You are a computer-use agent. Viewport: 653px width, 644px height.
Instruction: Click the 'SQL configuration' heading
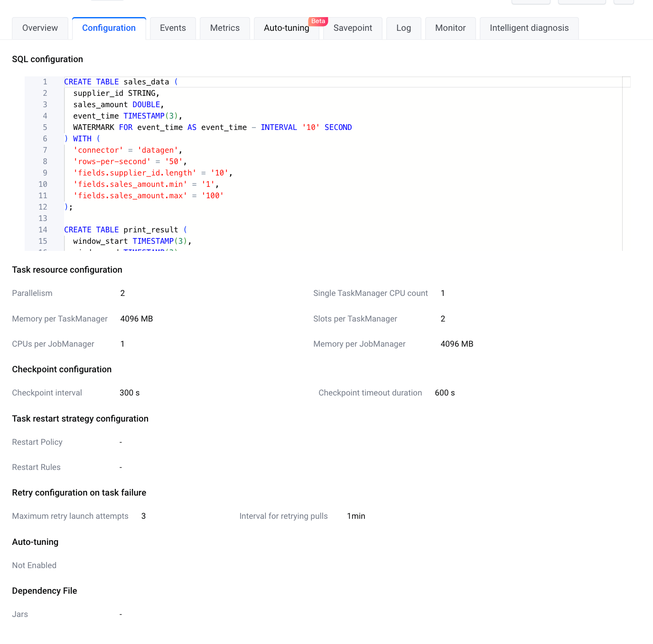coord(47,59)
